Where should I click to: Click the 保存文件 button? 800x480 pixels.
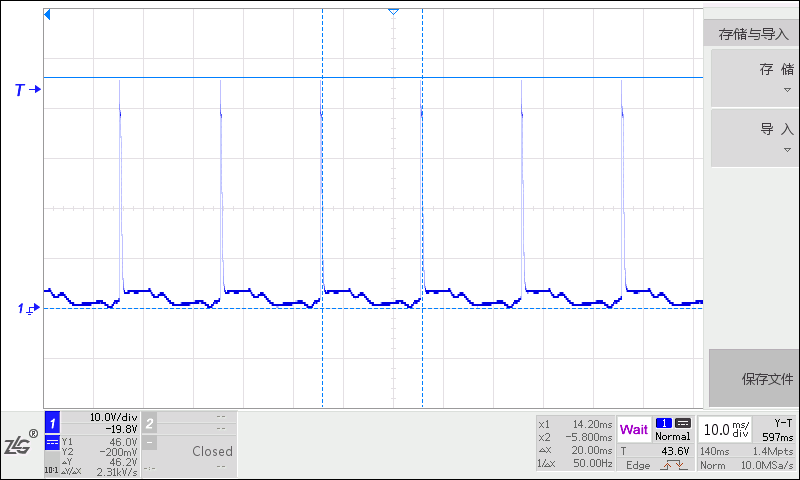(754, 378)
